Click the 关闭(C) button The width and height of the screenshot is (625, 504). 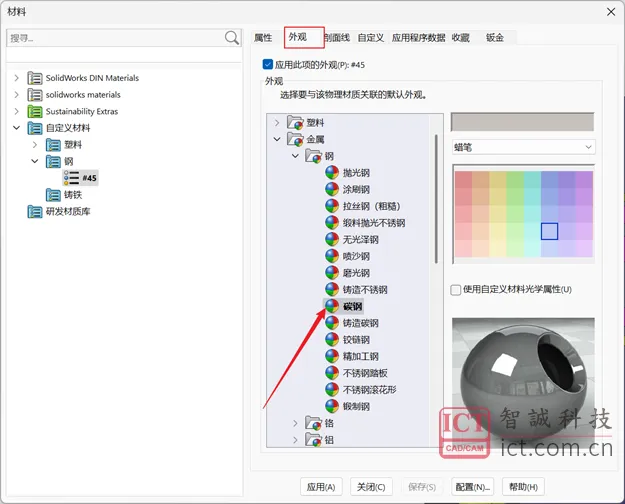point(371,487)
